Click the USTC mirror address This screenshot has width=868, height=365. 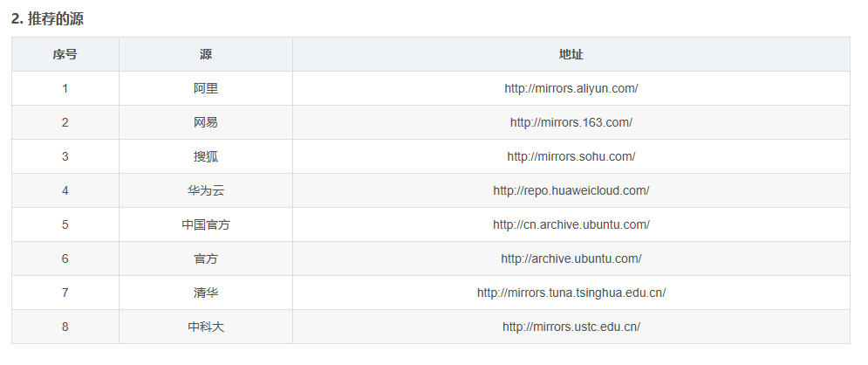coord(571,327)
